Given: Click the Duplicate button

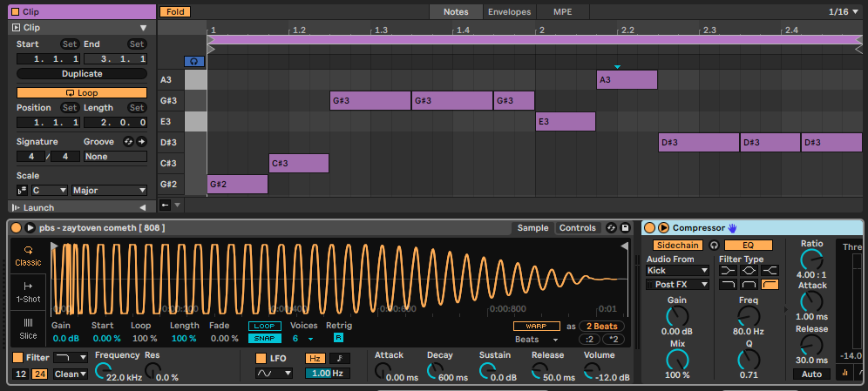Looking at the screenshot, I should tap(82, 73).
